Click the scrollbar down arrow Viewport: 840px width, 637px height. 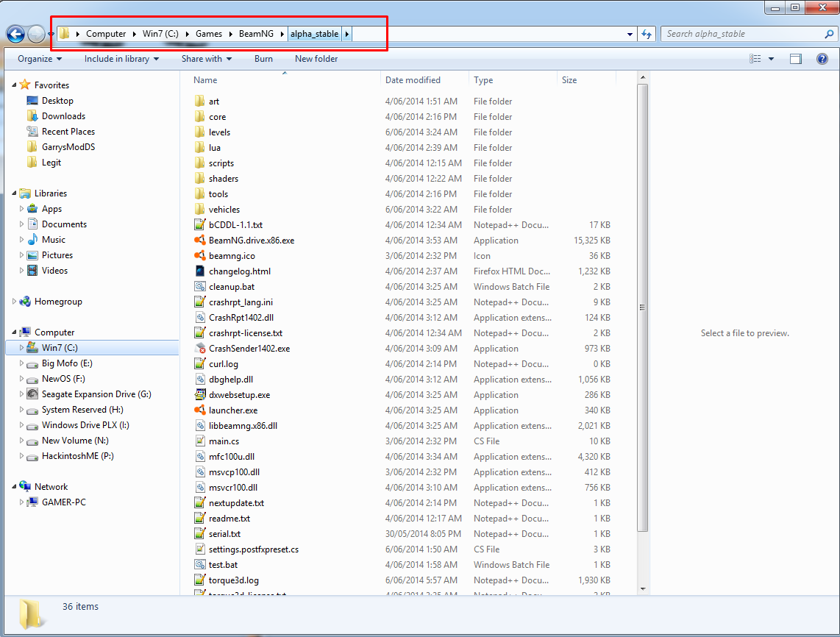click(x=642, y=589)
